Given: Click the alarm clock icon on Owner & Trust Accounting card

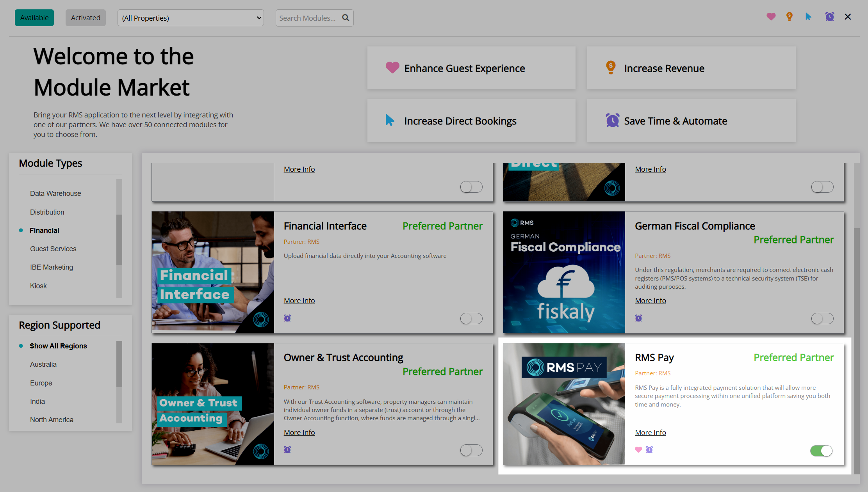Looking at the screenshot, I should coord(287,449).
